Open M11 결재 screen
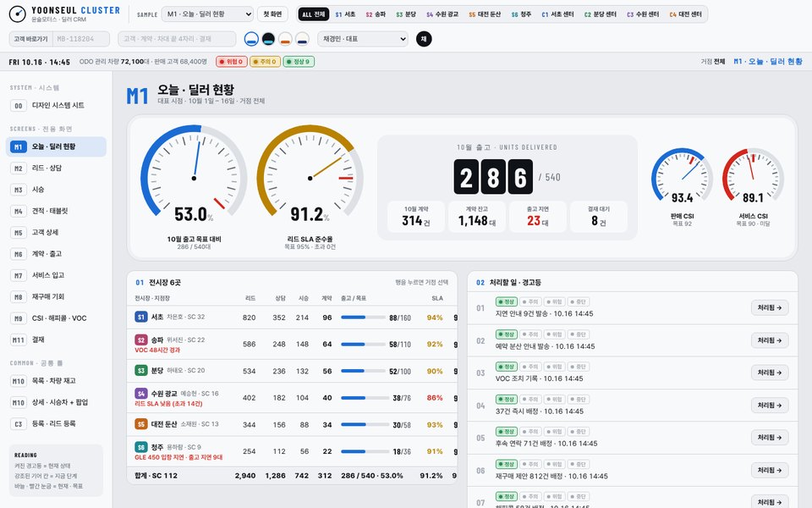Screen dimensions: 812x508 point(56,340)
